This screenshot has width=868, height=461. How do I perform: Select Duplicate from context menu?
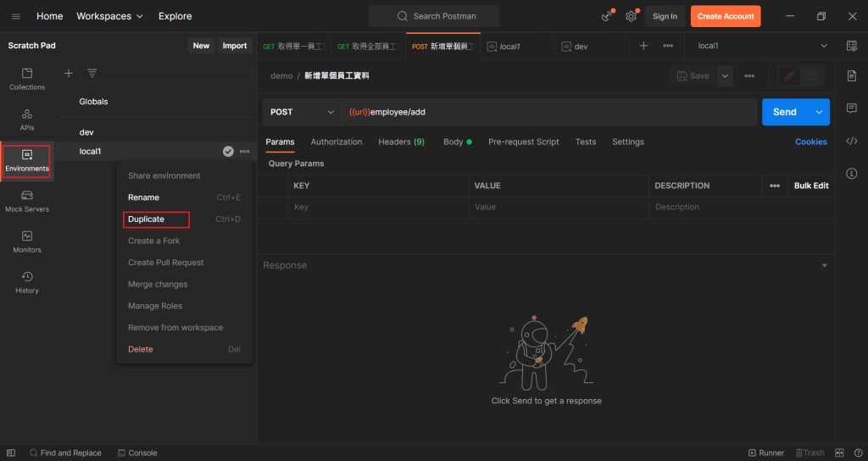146,219
